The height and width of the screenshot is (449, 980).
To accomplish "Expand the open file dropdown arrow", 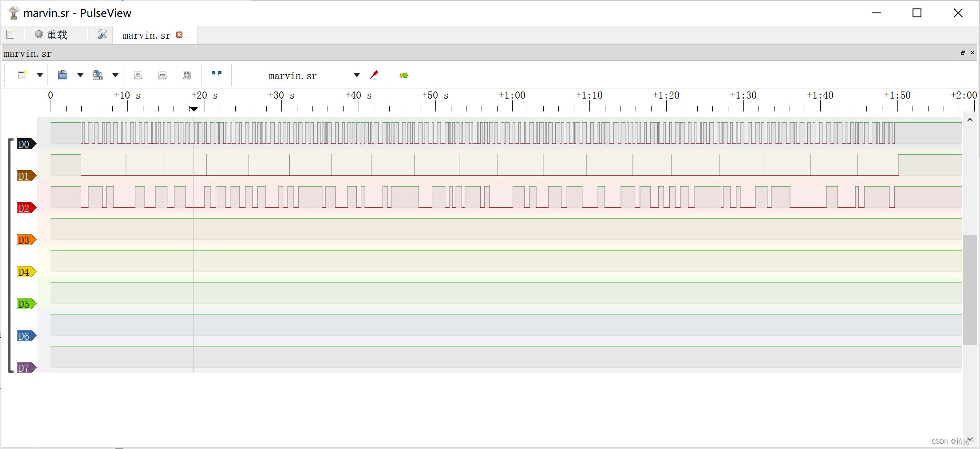I will (80, 75).
